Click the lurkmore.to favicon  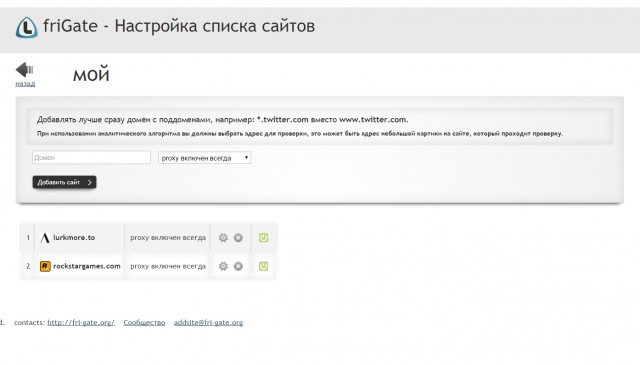45,238
